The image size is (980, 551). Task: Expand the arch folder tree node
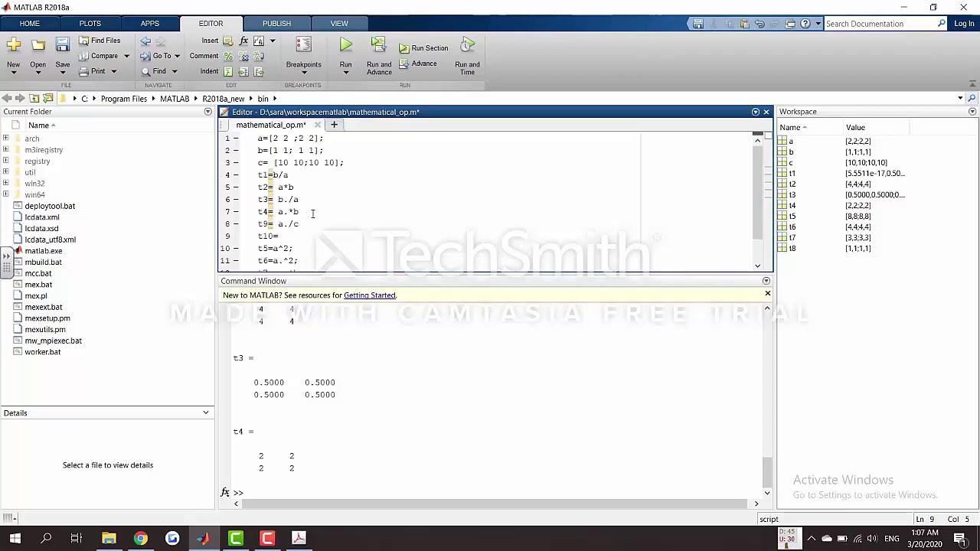[6, 139]
